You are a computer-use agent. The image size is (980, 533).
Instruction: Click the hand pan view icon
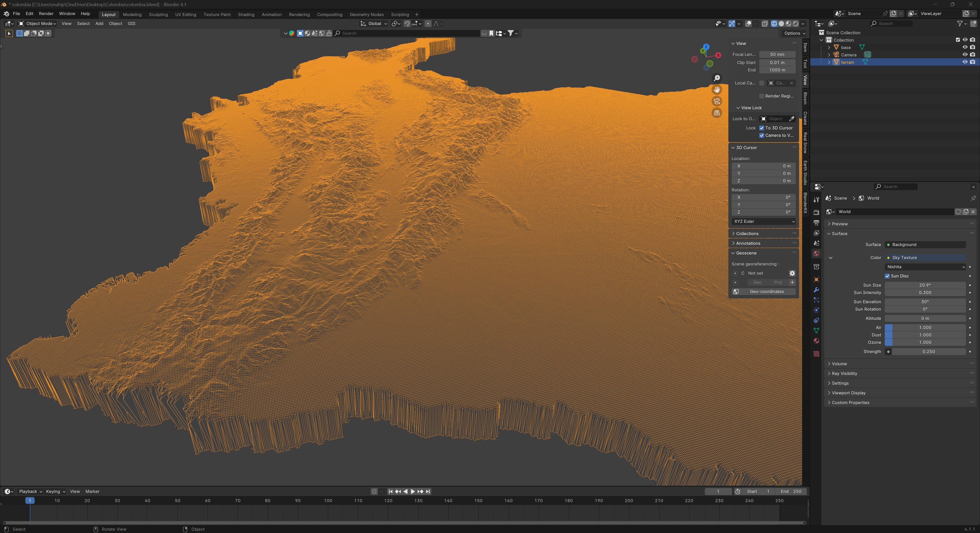click(717, 90)
